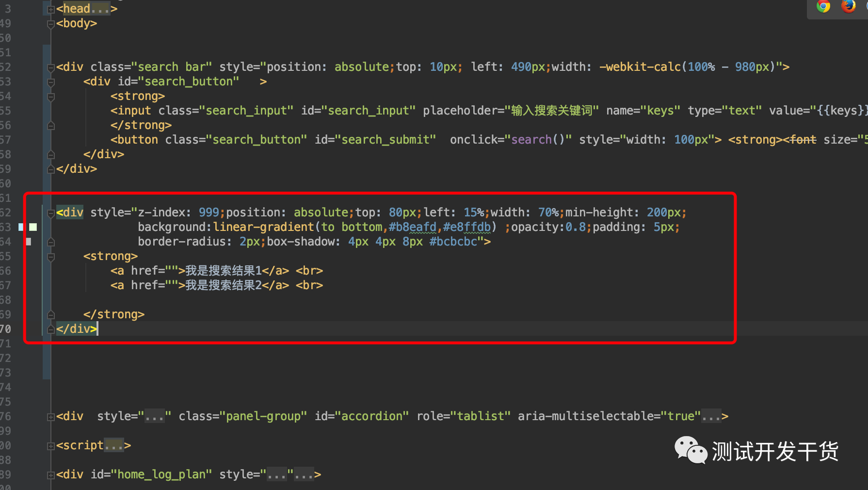Image resolution: width=868 pixels, height=490 pixels.
Task: Click the id 'search_submit' value
Action: (386, 140)
